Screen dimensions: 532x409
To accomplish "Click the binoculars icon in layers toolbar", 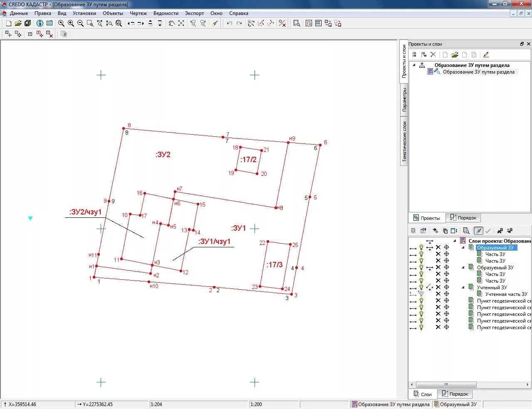I will click(x=500, y=231).
